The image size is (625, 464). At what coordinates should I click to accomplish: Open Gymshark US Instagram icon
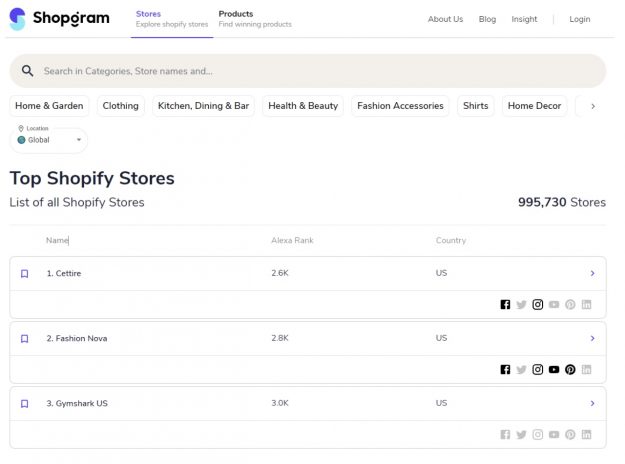click(x=538, y=435)
